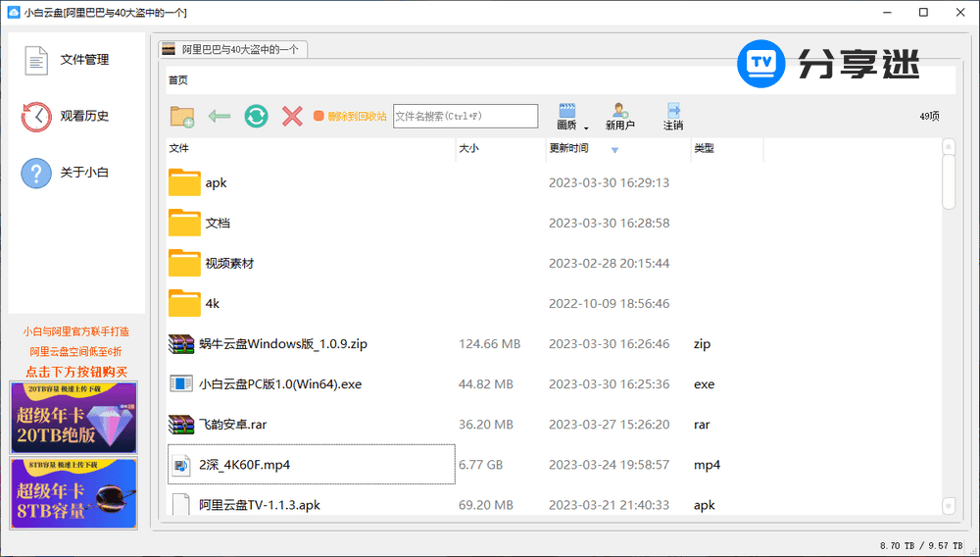Image resolution: width=980 pixels, height=557 pixels.
Task: Click the new folder icon
Action: [x=182, y=117]
